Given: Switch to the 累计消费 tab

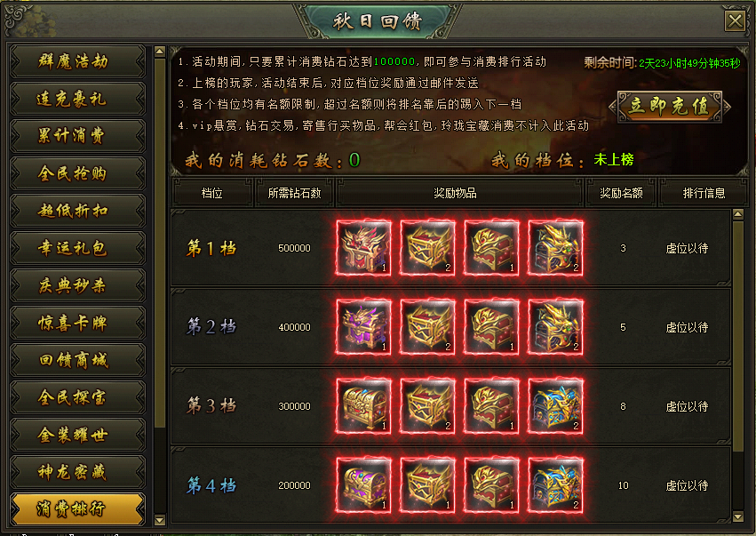Looking at the screenshot, I should coord(77,136).
